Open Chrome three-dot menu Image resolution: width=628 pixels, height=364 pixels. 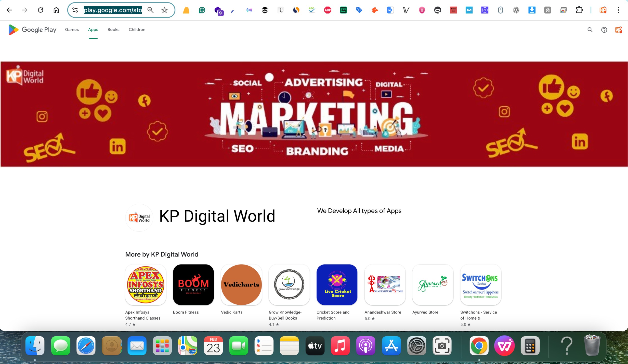pos(618,10)
